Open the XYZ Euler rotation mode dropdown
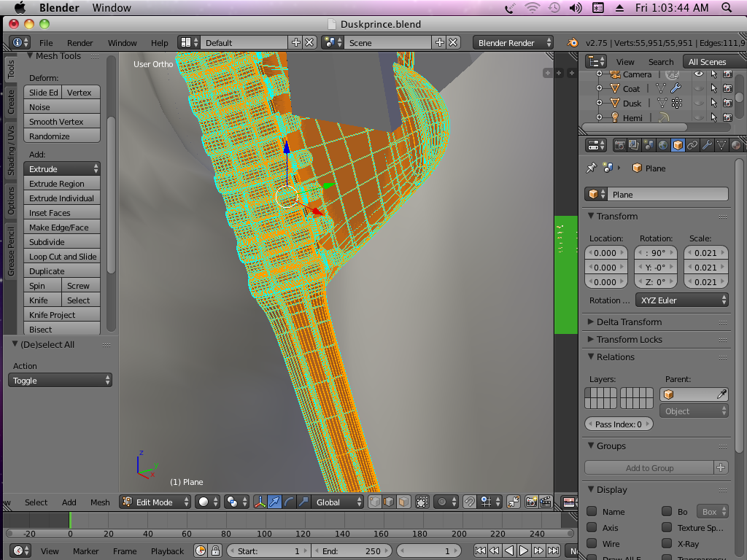The width and height of the screenshot is (747, 560). (x=681, y=300)
